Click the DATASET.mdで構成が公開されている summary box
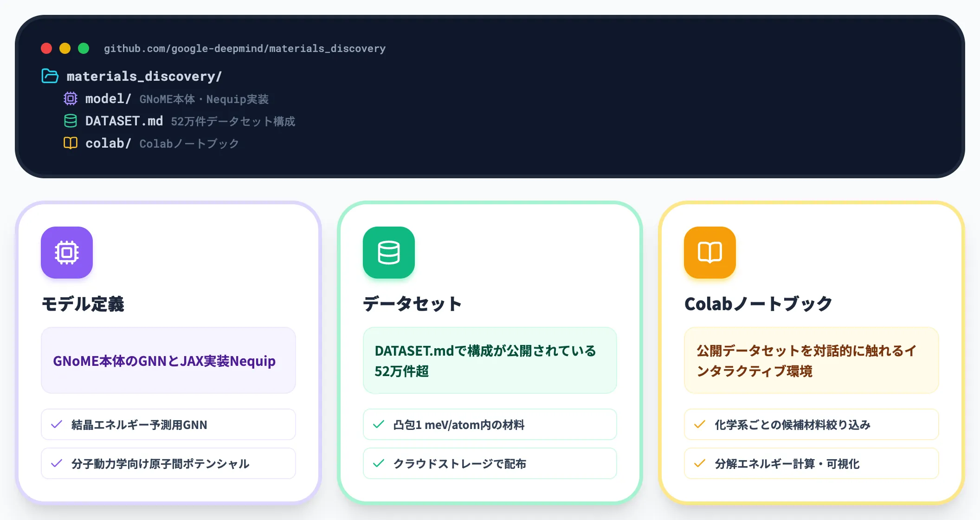The width and height of the screenshot is (980, 520). [x=490, y=360]
